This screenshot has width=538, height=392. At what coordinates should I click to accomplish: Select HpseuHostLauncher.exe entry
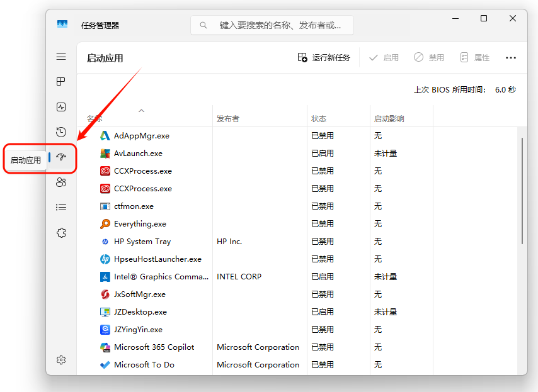point(158,259)
